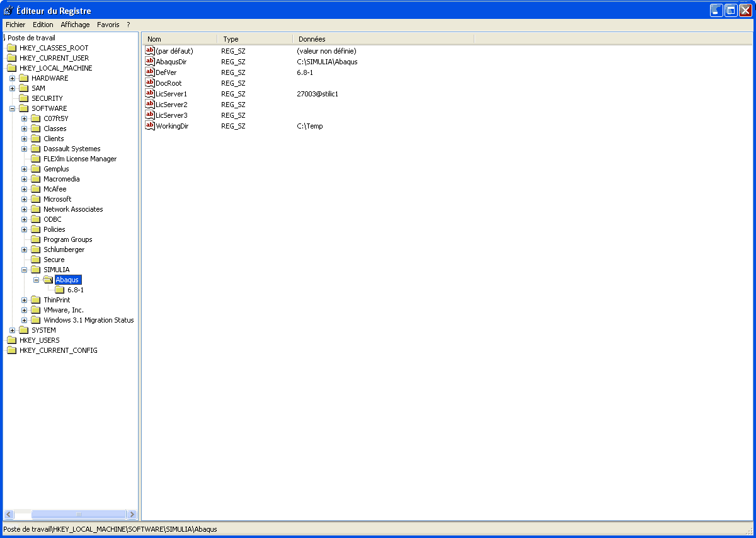
Task: Select the HKEY_CURRENT_CONFIG root key
Action: click(58, 350)
